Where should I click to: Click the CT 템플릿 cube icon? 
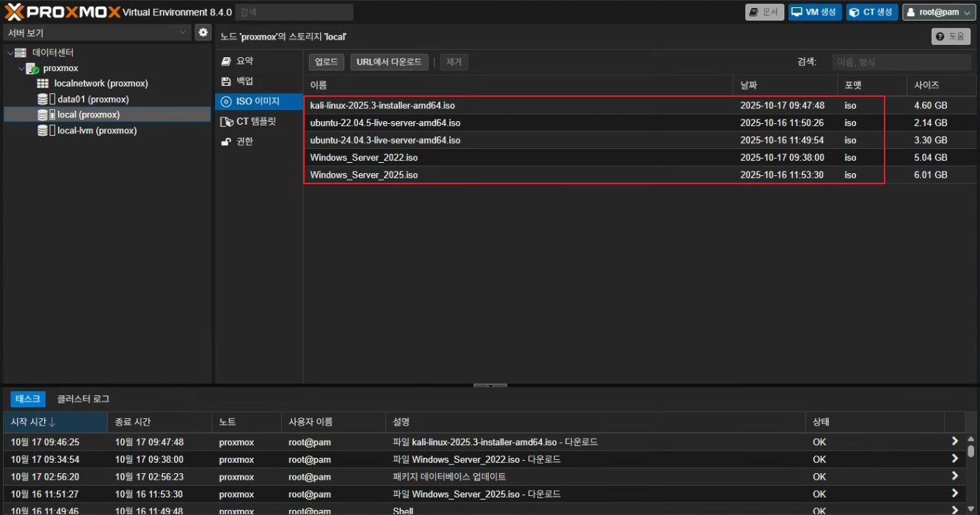tap(226, 121)
